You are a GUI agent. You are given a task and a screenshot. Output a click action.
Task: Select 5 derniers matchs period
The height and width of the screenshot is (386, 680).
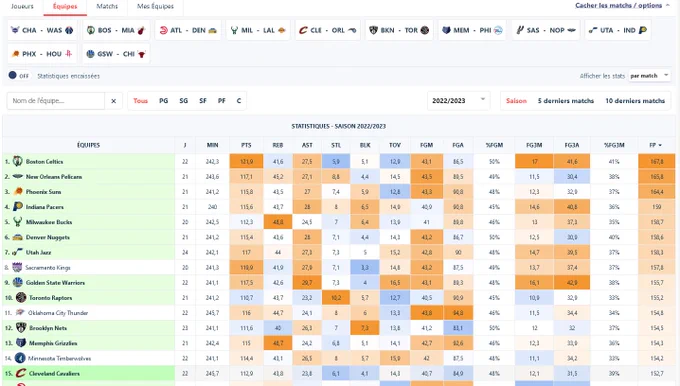click(566, 101)
